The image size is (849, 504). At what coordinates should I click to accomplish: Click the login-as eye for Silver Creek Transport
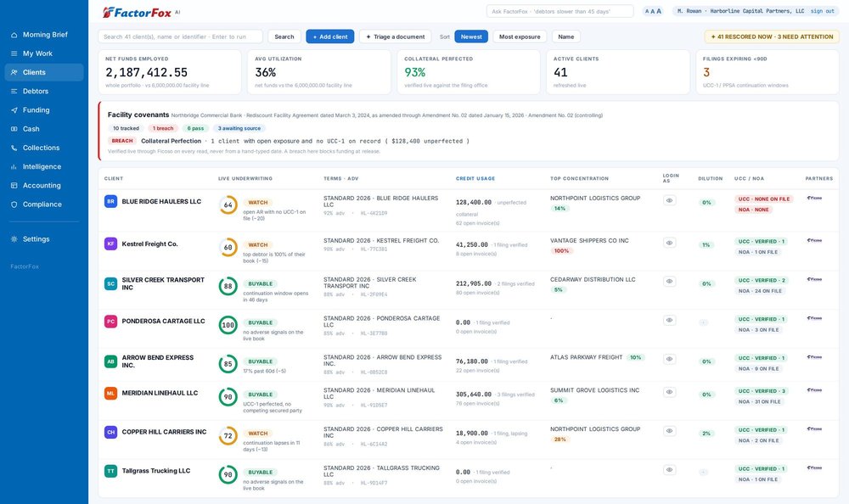[x=669, y=282]
